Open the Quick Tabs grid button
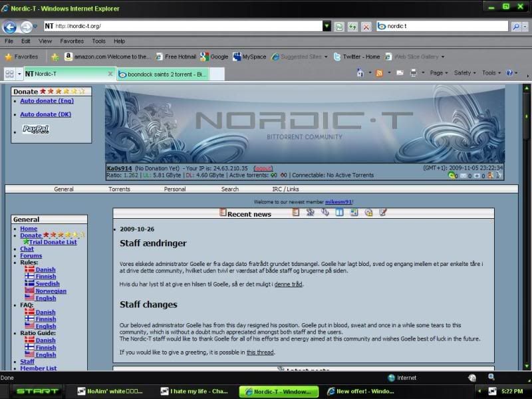Viewport: 532px width, 399px height. [x=9, y=74]
